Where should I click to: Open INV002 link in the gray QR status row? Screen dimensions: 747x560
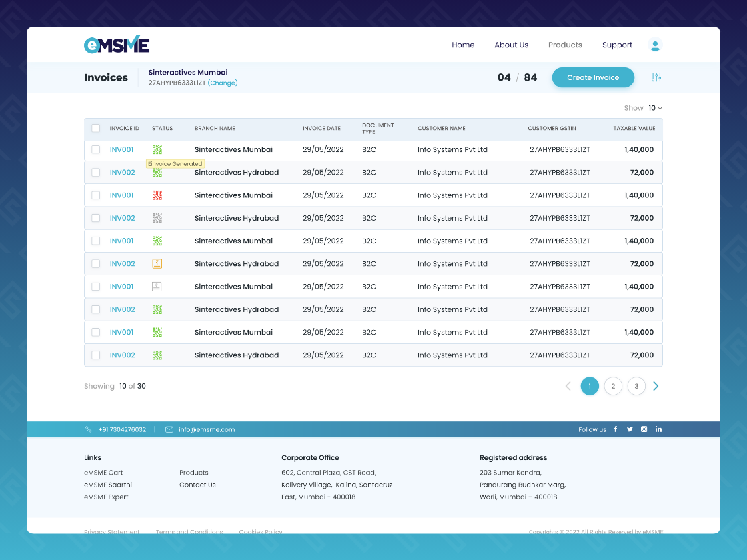coord(123,218)
